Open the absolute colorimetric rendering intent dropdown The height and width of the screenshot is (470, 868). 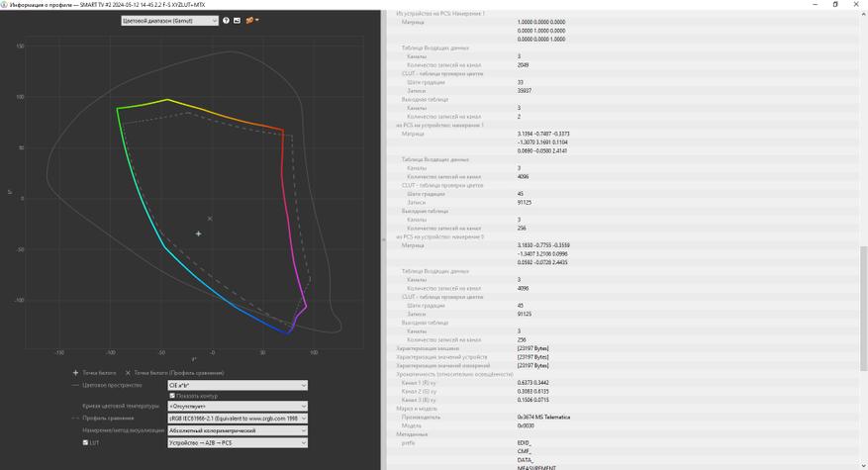pos(238,430)
